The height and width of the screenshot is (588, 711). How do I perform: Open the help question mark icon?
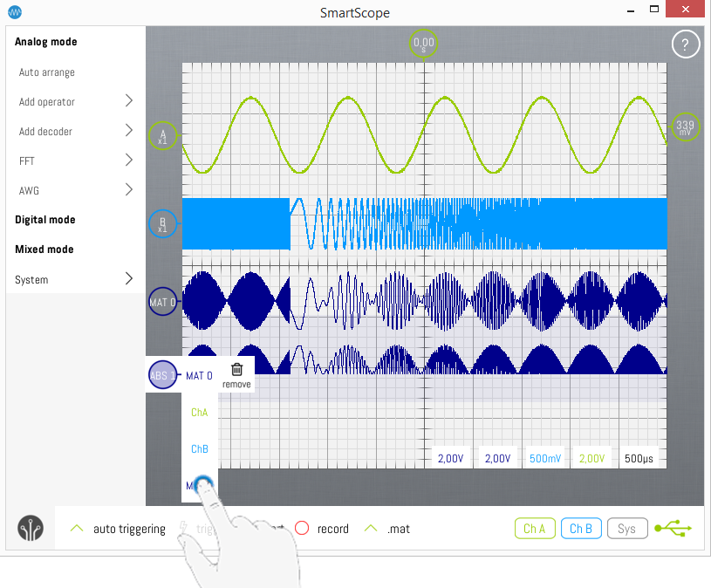coord(686,44)
